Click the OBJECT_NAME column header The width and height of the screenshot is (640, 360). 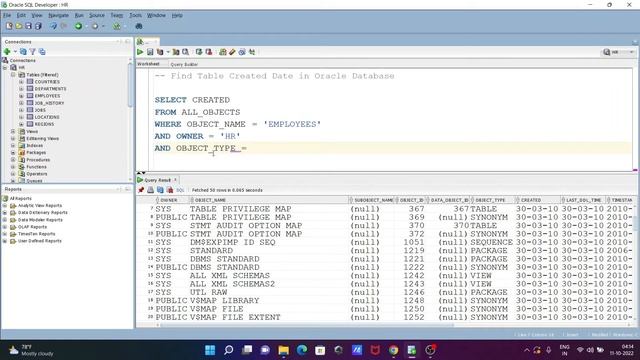tap(269, 200)
